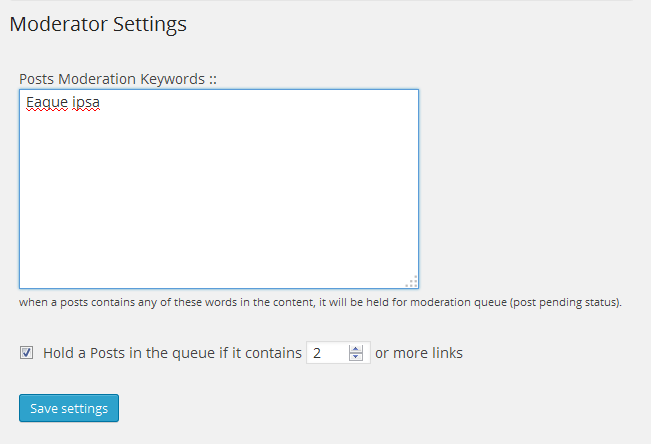Click empty area inside keywords textarea
The image size is (651, 444).
[219, 199]
